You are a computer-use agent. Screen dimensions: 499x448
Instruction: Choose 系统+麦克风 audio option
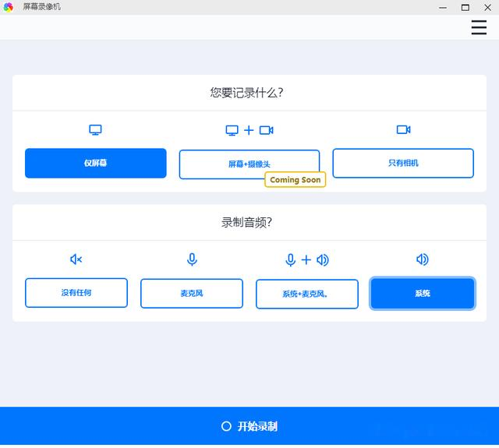[x=307, y=294]
